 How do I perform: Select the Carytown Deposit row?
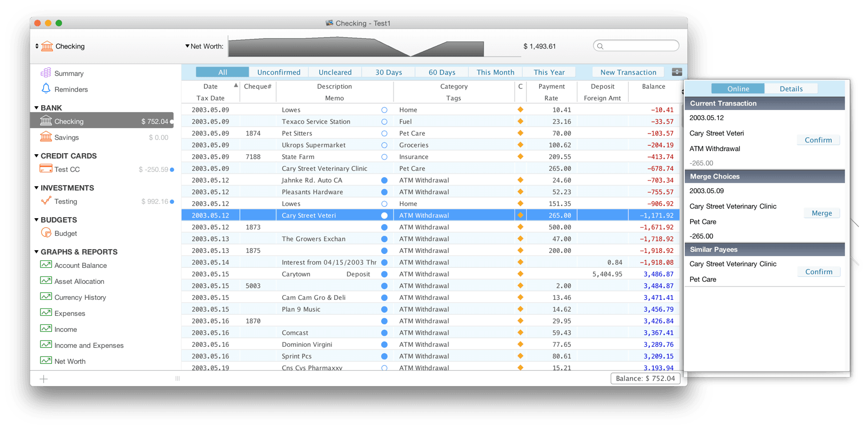pos(430,274)
